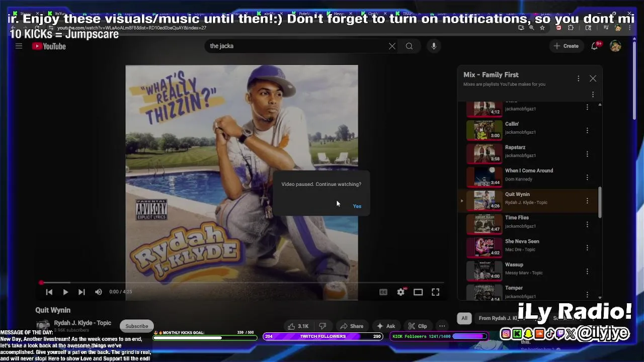644x362 pixels.
Task: Switch to theater mode
Action: (418, 292)
